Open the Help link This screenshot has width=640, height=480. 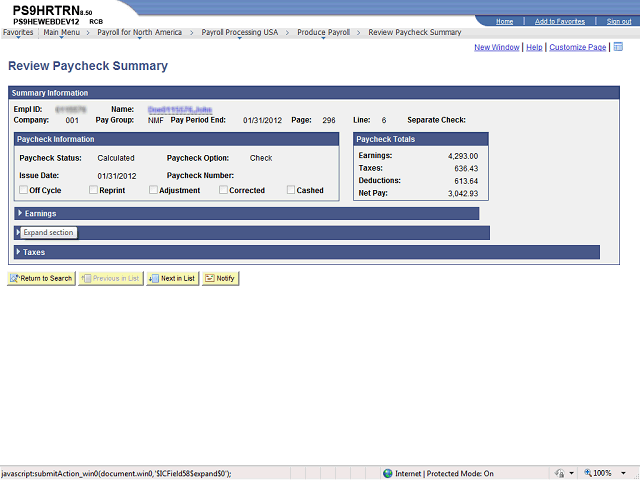(534, 47)
